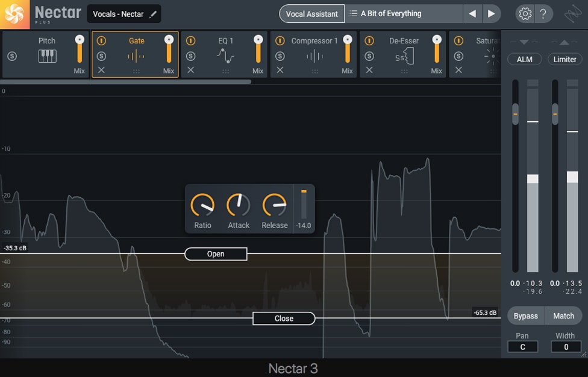This screenshot has width=588, height=377.
Task: Enable ALM auto level mode
Action: 524,59
